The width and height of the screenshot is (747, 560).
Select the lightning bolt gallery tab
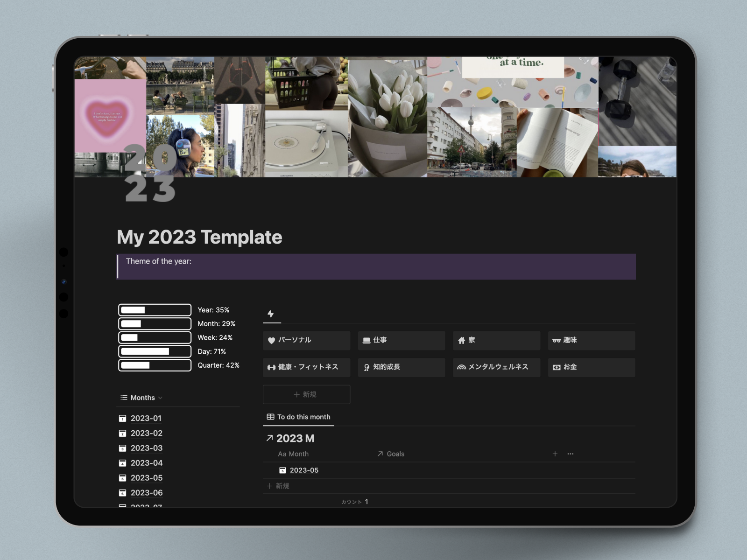(x=271, y=314)
